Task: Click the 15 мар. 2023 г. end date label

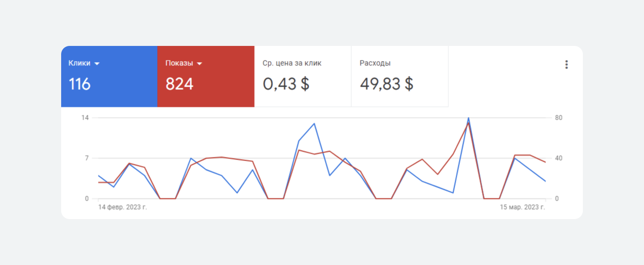Action: pos(523,207)
